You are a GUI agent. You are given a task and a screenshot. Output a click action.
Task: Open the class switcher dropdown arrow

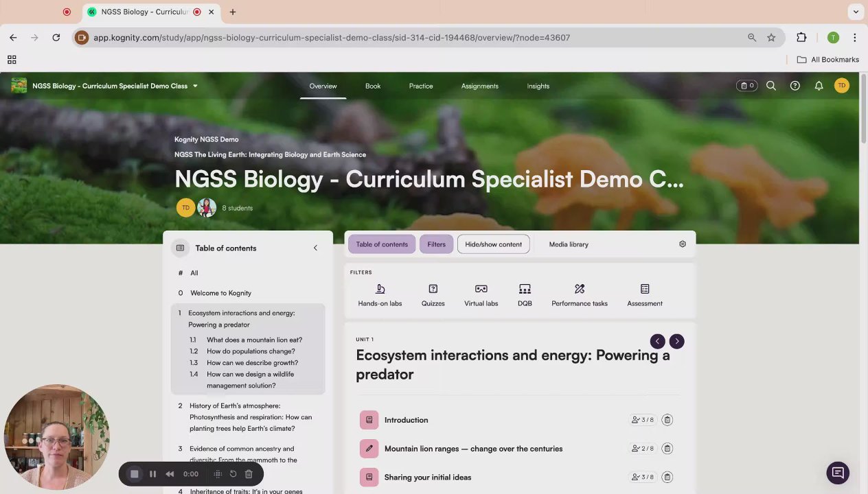(x=195, y=86)
